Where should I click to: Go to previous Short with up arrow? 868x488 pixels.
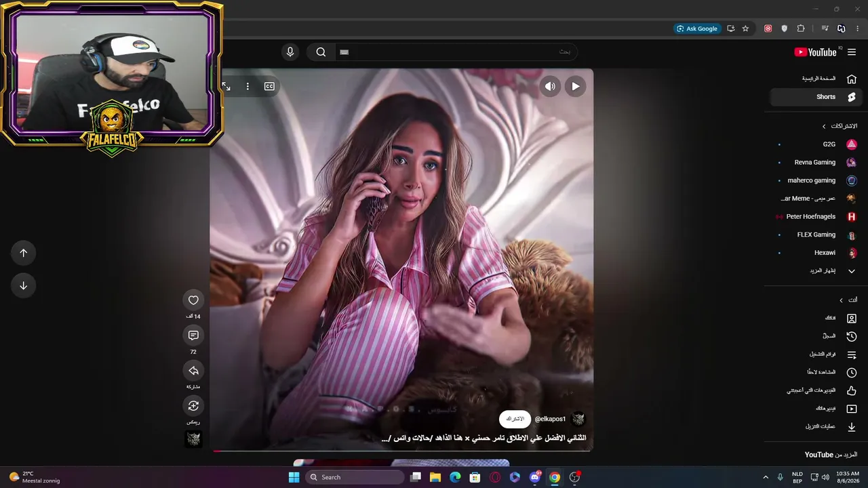tap(23, 253)
